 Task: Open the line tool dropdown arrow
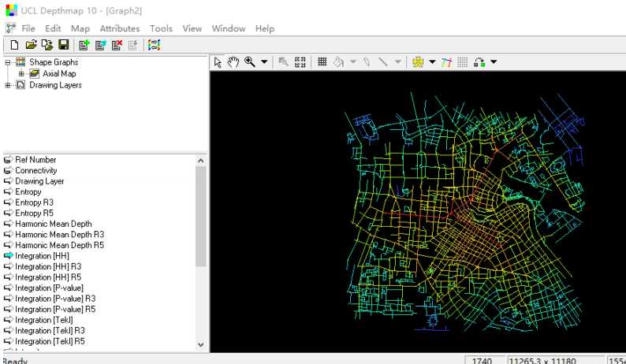tap(397, 62)
